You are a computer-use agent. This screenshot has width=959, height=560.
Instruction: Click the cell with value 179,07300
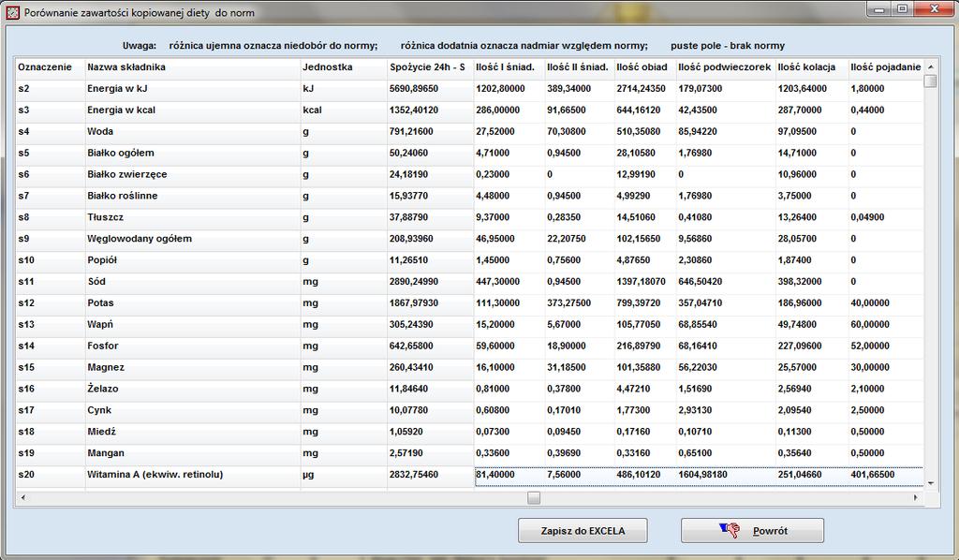point(726,89)
